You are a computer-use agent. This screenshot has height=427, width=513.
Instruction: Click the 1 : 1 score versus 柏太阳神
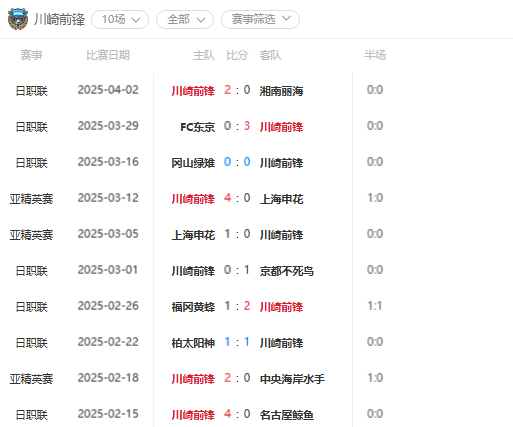click(x=237, y=342)
